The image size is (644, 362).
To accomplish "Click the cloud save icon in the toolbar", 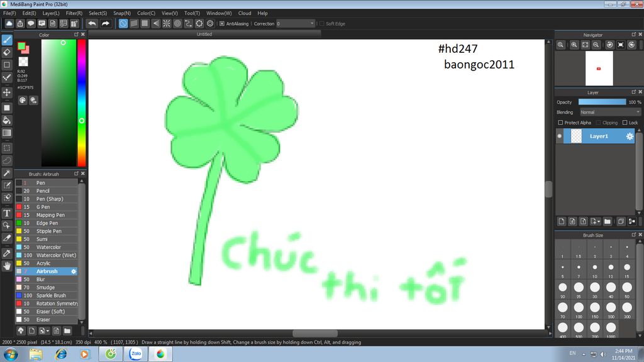I will (9, 23).
